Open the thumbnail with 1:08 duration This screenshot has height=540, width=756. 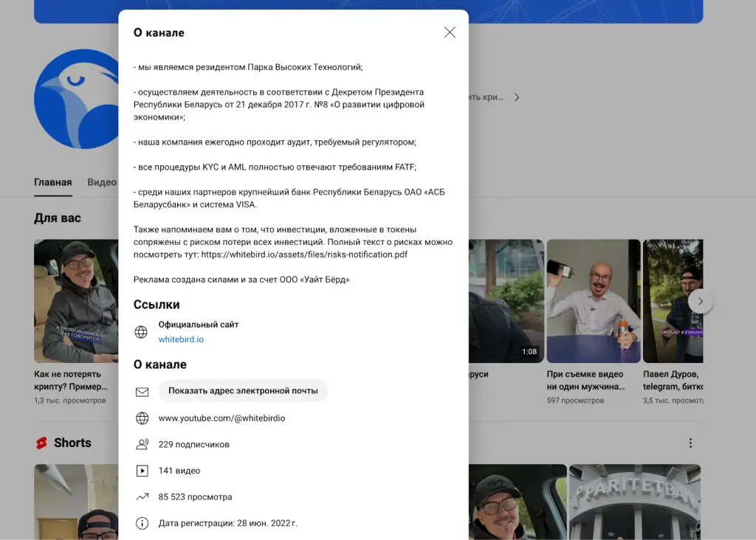506,300
